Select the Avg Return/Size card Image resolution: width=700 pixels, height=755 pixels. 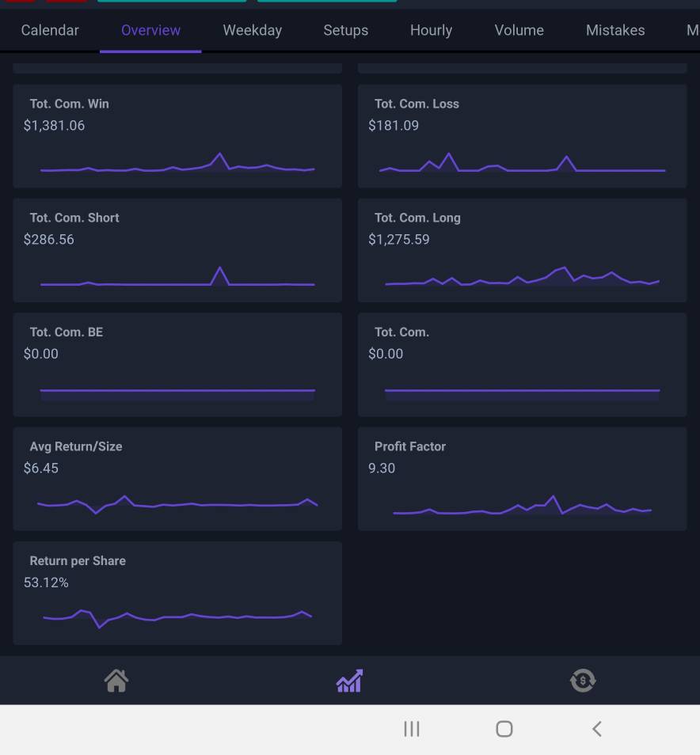[x=177, y=479]
